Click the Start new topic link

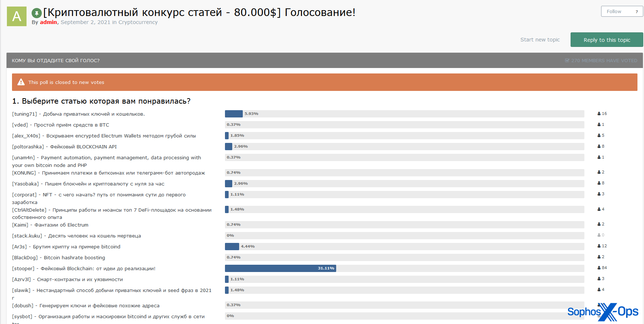coord(540,40)
